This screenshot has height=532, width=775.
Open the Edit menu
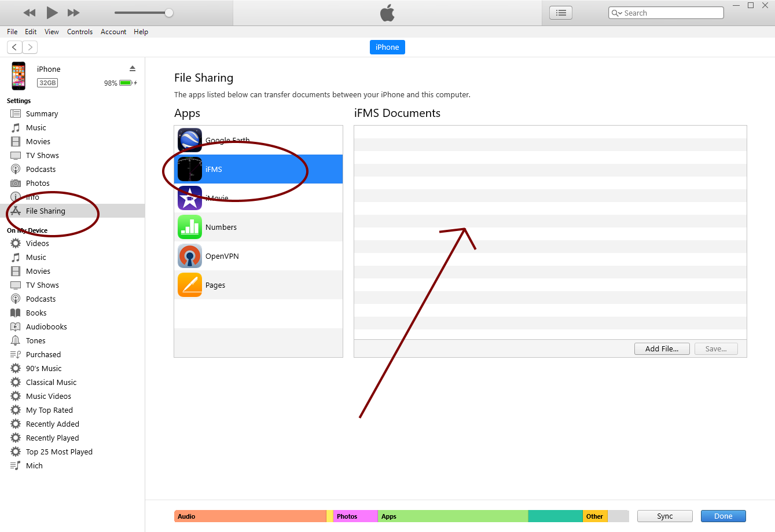point(31,32)
